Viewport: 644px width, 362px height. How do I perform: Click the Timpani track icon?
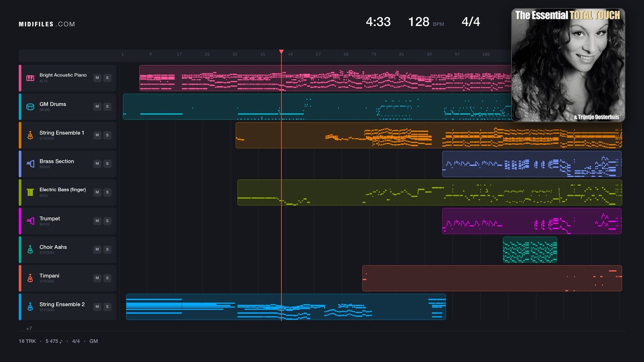tap(30, 278)
